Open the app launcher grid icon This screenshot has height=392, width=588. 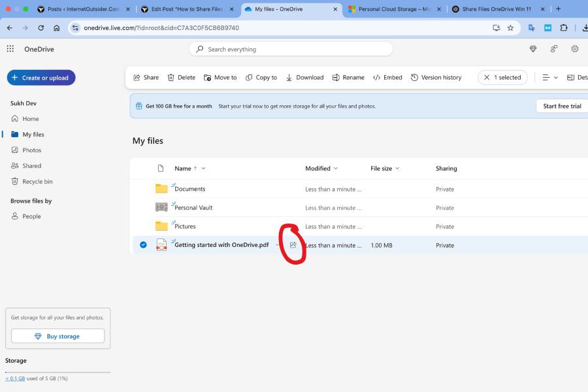10,49
